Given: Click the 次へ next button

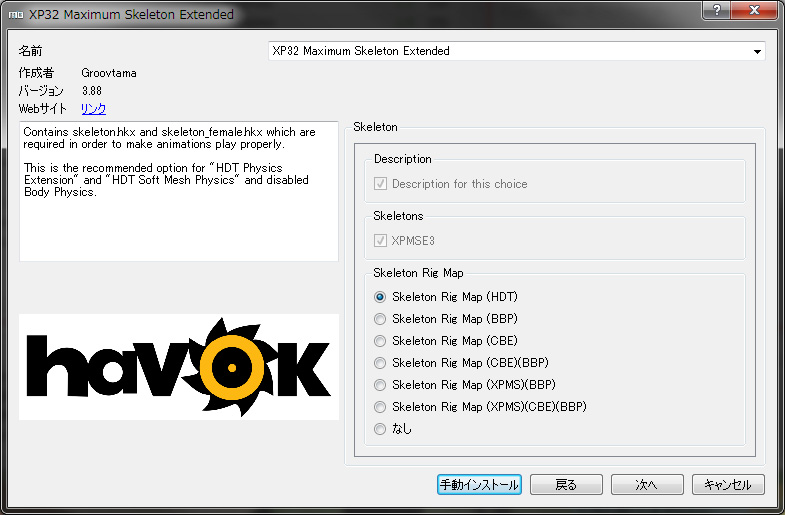Looking at the screenshot, I should 647,484.
